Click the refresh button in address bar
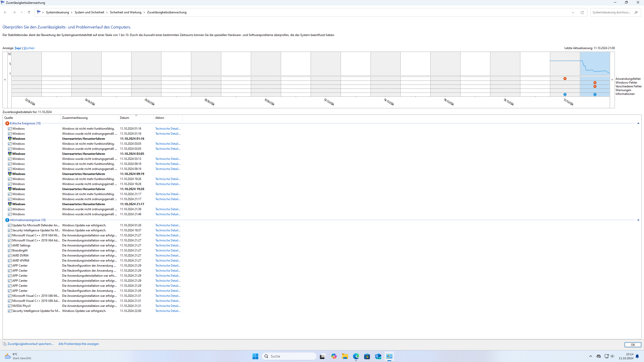Screen dimensions: 644x362 [x=582, y=12]
